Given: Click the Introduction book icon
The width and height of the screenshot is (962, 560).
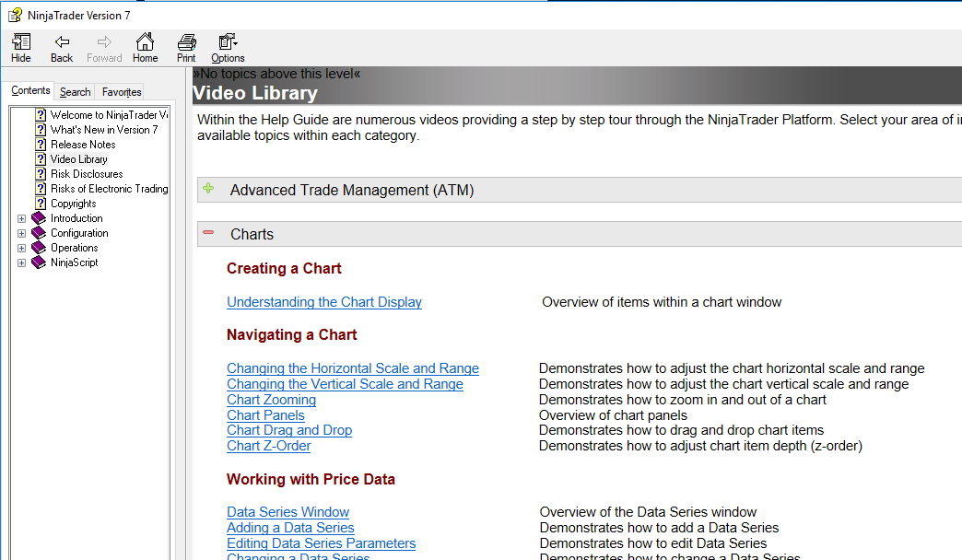Looking at the screenshot, I should (x=39, y=217).
